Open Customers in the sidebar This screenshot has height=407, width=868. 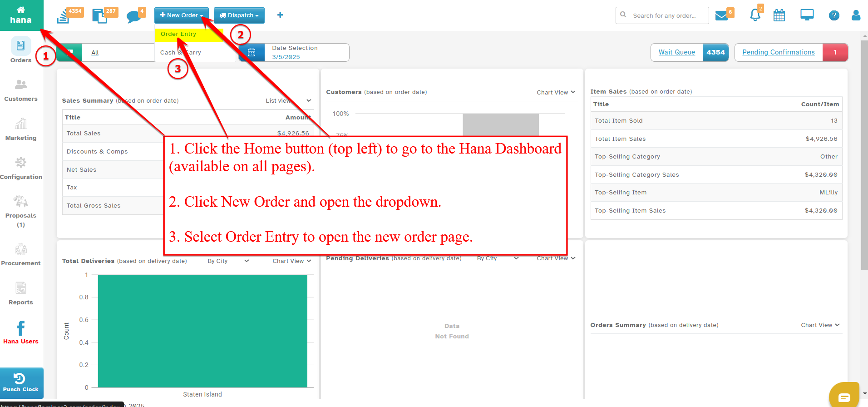click(21, 90)
